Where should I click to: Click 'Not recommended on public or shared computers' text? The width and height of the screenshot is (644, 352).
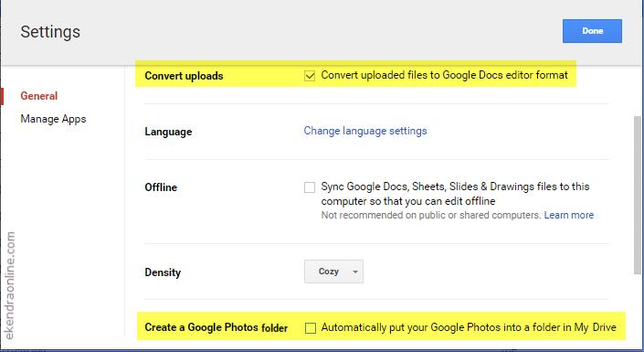tap(431, 215)
